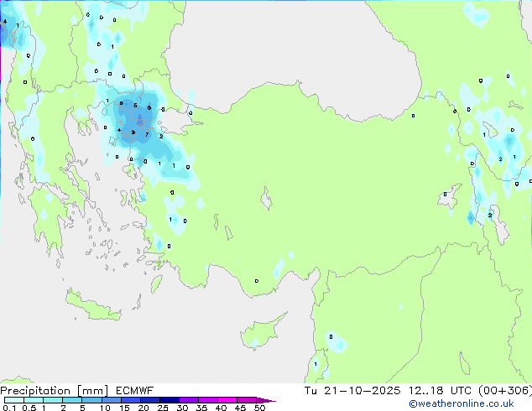Viewport: 532px width, 411px height.
Task: Click the 50 value on legend scale
Action: (x=260, y=408)
